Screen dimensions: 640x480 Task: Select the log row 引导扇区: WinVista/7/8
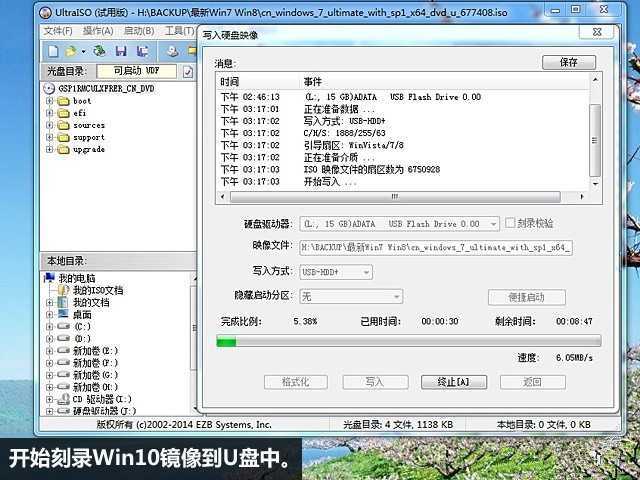[x=404, y=145]
